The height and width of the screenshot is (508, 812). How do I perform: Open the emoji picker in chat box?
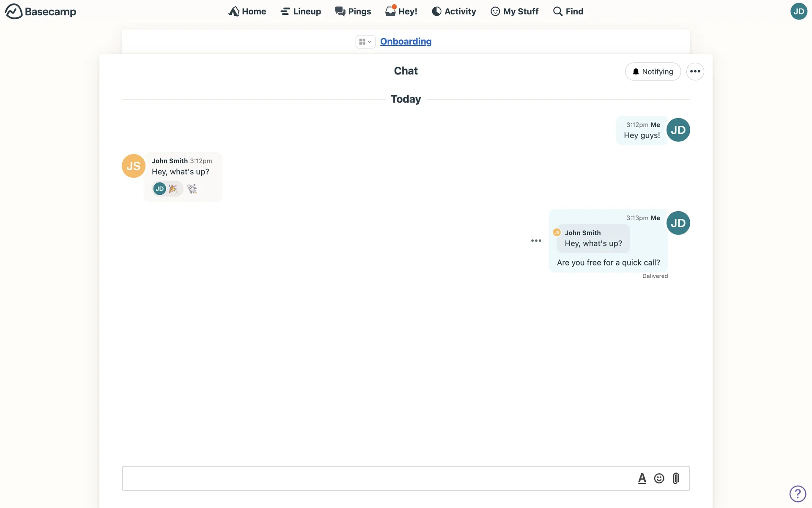tap(659, 478)
